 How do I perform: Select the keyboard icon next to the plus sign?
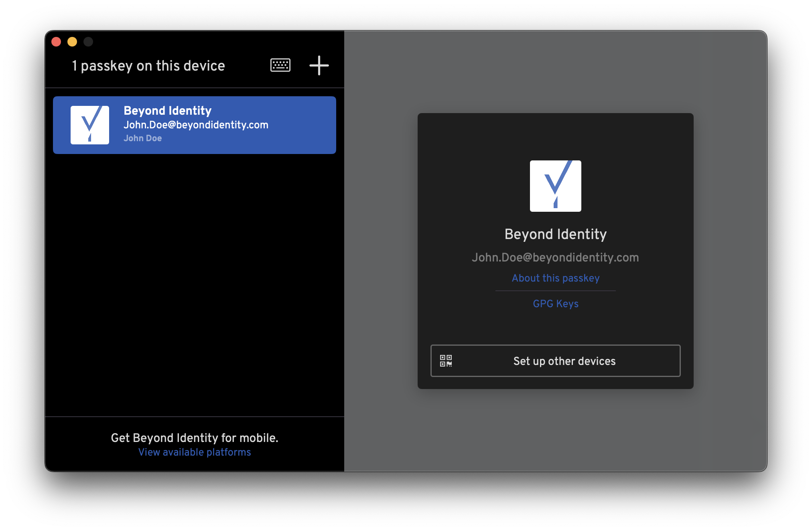(280, 65)
